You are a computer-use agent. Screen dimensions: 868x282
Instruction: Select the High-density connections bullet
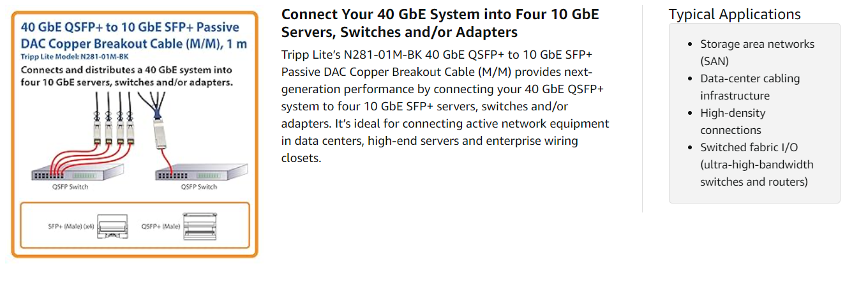coord(733,122)
